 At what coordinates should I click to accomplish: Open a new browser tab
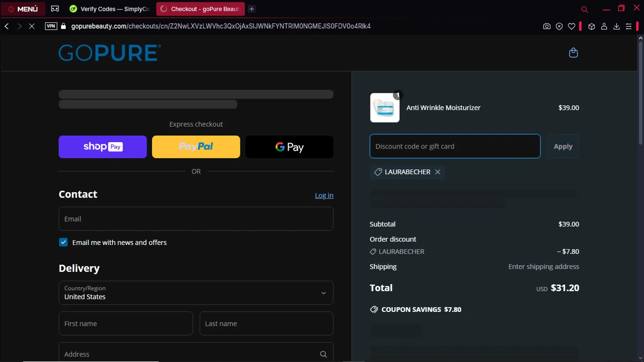pos(252,9)
